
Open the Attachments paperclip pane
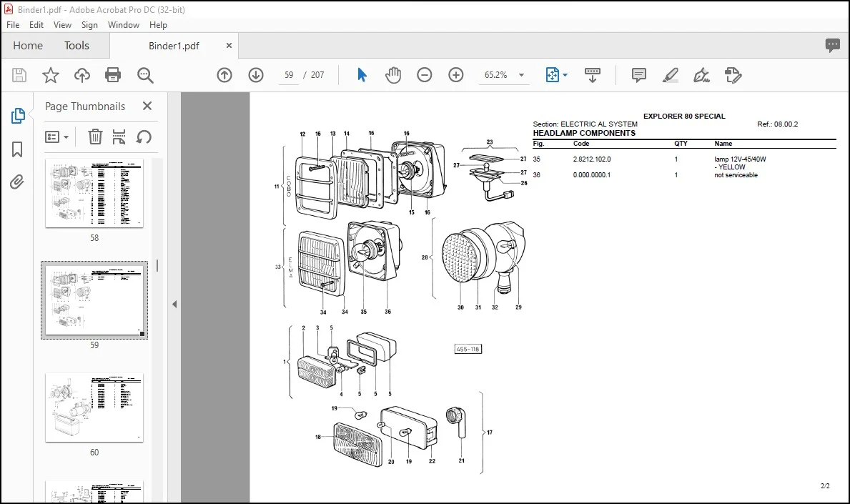pos(17,182)
